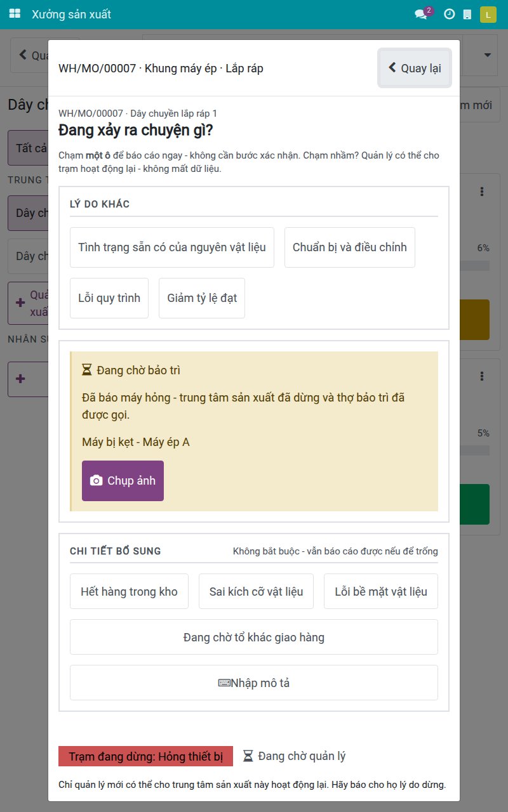This screenshot has height=812, width=508.
Task: Choose the 'Chuẩn bị và điều chỉnh' reason
Action: click(x=350, y=247)
